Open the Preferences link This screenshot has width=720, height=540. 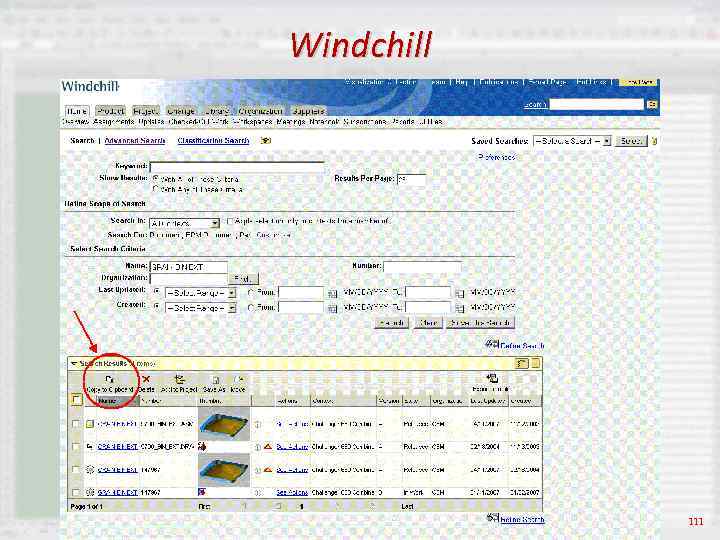496,157
